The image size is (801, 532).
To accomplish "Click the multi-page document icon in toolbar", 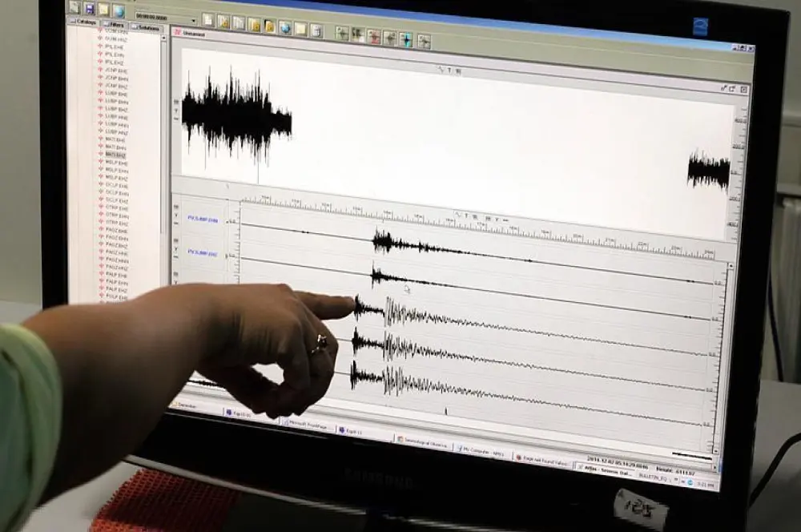I will pyautogui.click(x=239, y=23).
